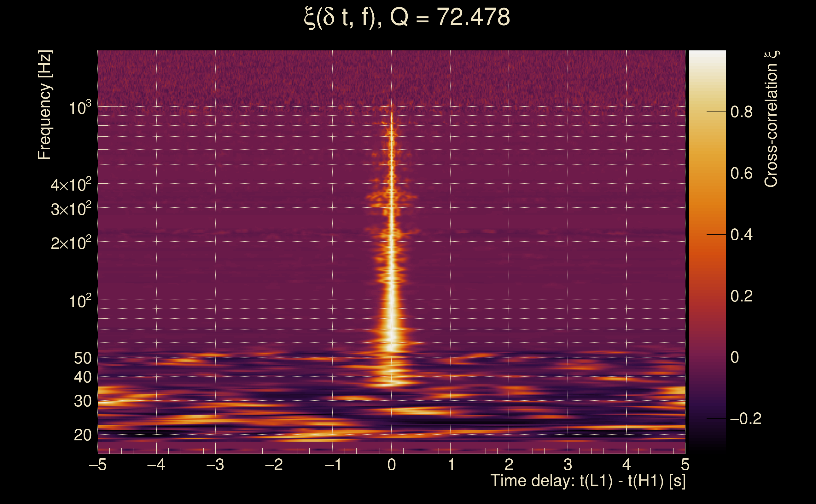Click the Cross-correlation ξ colorbar label
This screenshot has height=504, width=816.
[x=771, y=119]
